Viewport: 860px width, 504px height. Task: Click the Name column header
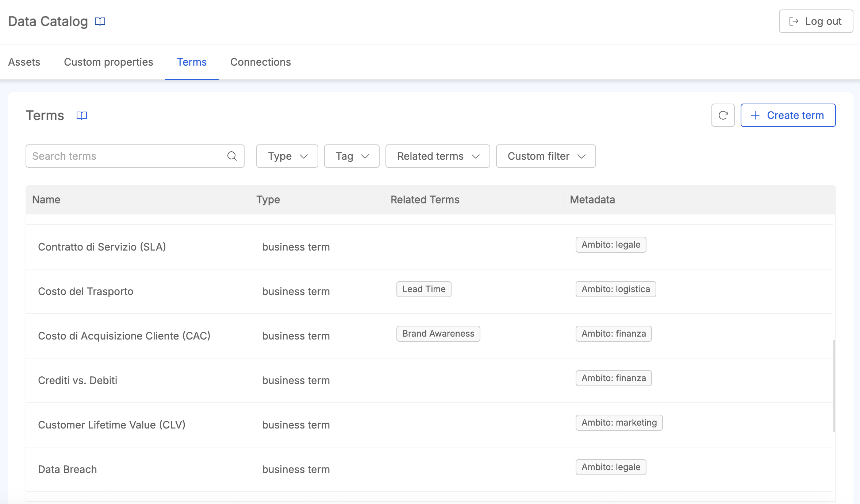[x=46, y=199]
